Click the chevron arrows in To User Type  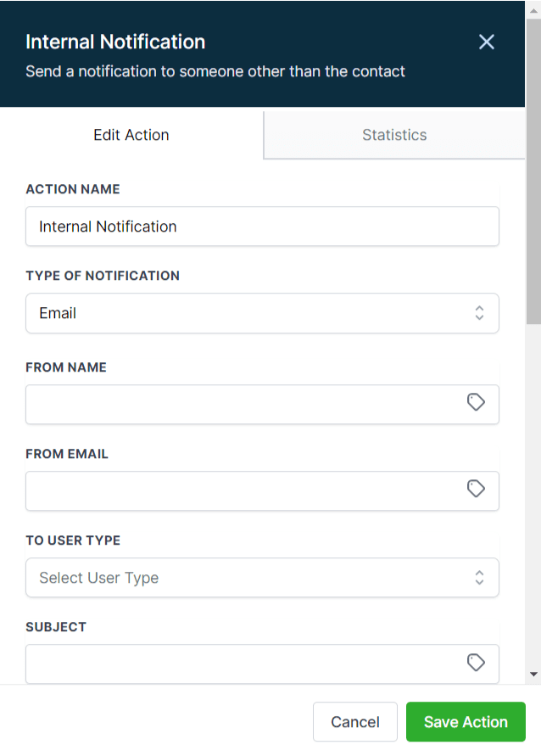pyautogui.click(x=479, y=578)
